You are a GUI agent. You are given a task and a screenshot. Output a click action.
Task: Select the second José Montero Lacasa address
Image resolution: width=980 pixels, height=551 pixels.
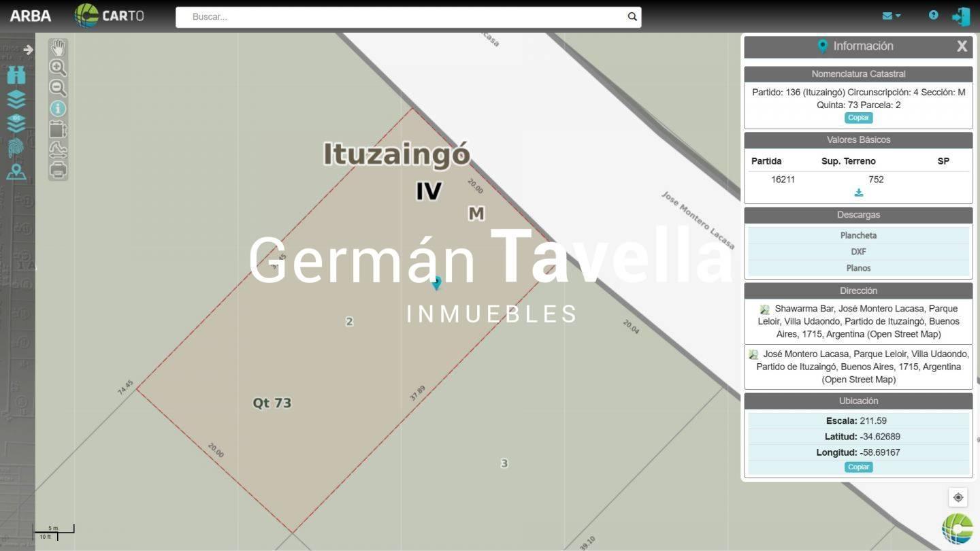[858, 367]
